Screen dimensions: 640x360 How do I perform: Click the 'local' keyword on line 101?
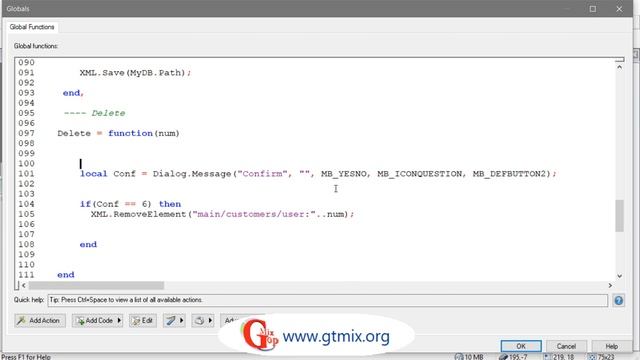pos(93,174)
